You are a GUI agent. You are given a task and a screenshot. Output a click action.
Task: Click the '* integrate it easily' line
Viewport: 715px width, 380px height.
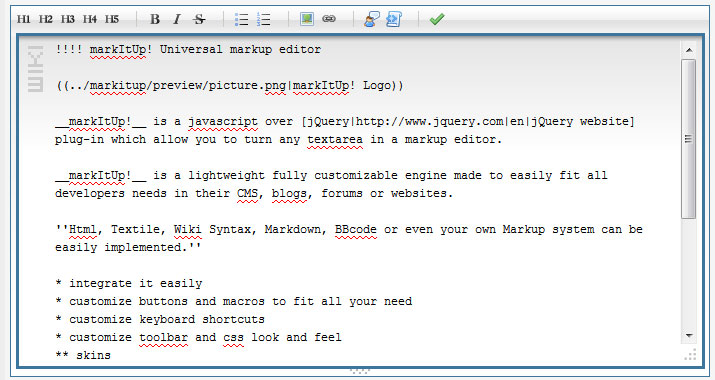pyautogui.click(x=129, y=283)
